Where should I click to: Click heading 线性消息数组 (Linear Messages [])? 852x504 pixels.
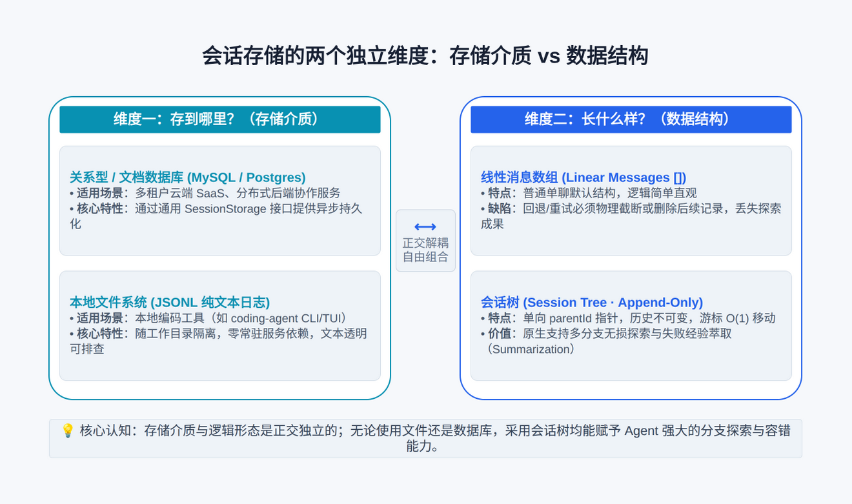[583, 177]
